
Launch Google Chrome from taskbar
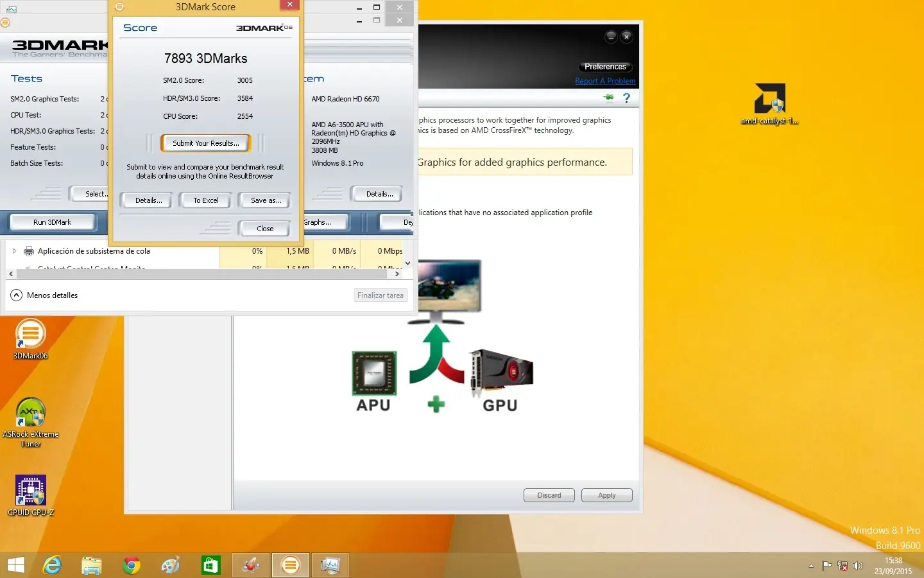click(132, 565)
